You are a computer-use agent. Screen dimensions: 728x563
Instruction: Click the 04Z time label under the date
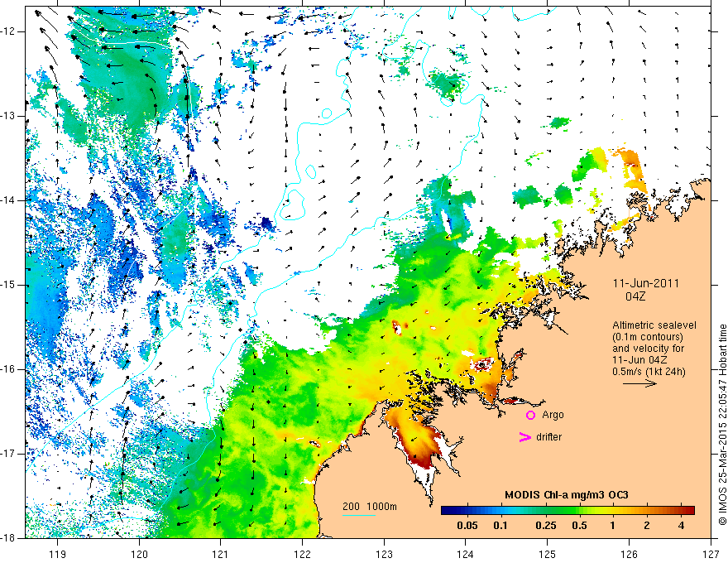point(635,296)
